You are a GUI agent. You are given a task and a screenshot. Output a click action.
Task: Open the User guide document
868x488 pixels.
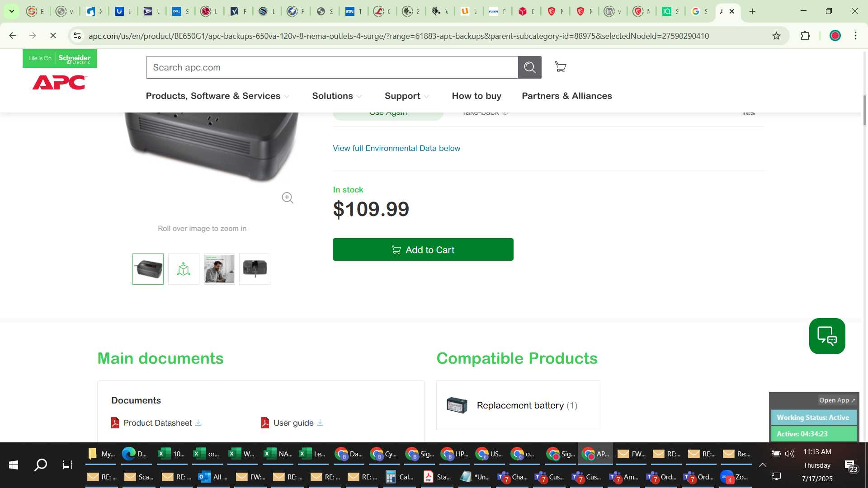(x=293, y=423)
